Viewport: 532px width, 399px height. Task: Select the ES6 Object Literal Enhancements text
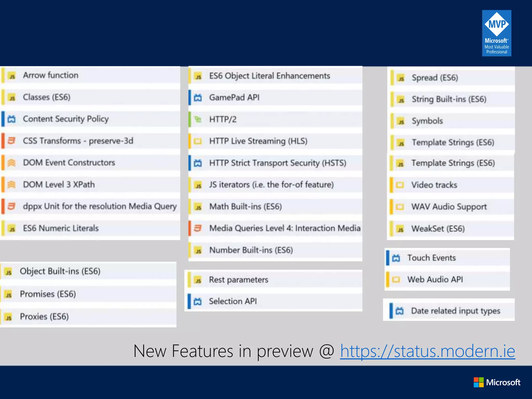(270, 76)
